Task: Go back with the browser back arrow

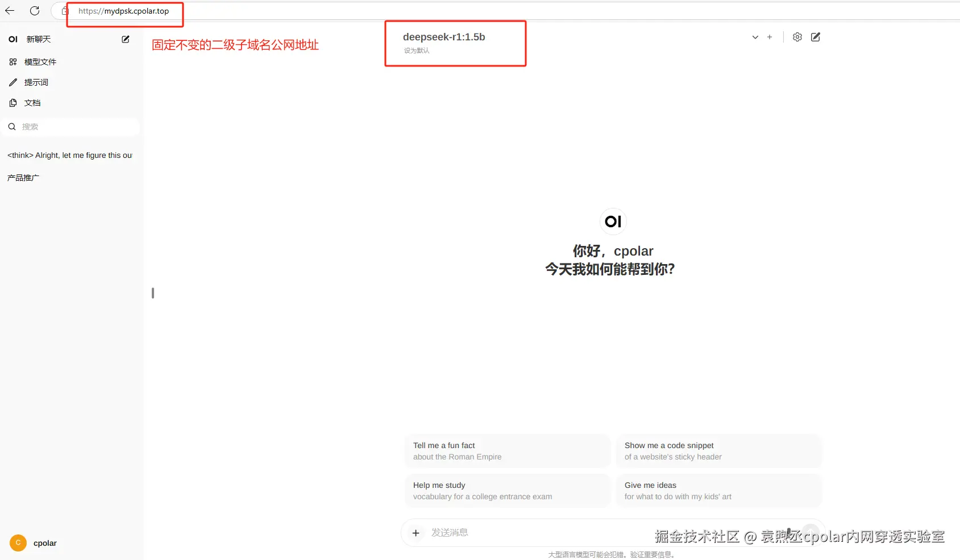Action: point(10,11)
